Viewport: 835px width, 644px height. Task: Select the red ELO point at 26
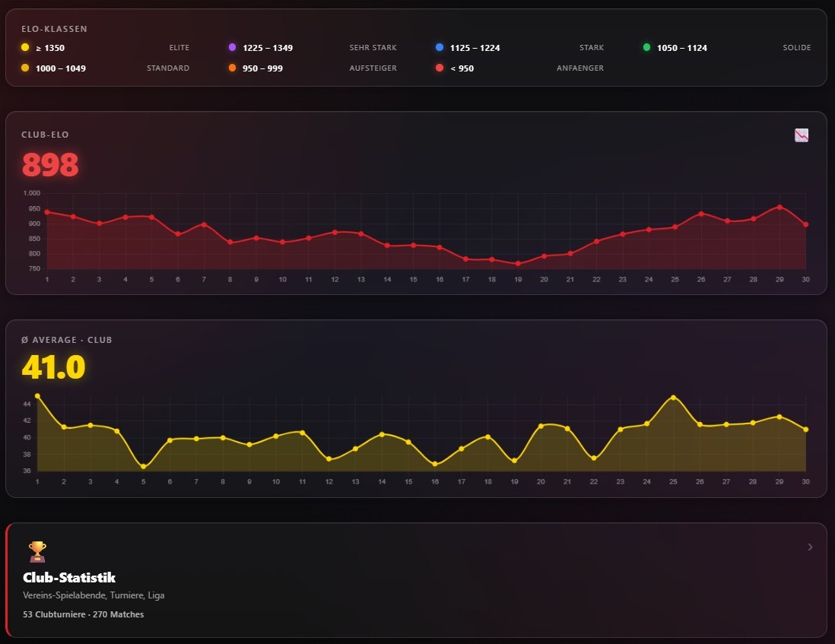coord(701,214)
